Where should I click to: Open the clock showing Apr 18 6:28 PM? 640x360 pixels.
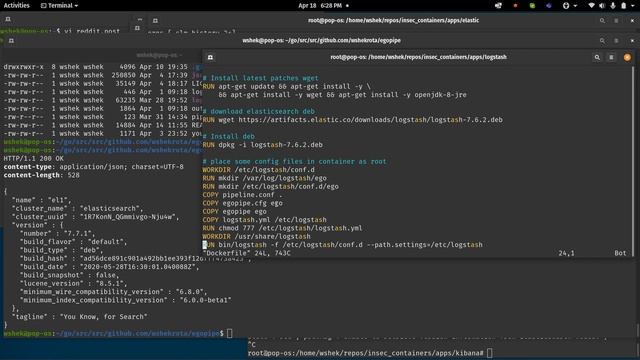pyautogui.click(x=320, y=6)
